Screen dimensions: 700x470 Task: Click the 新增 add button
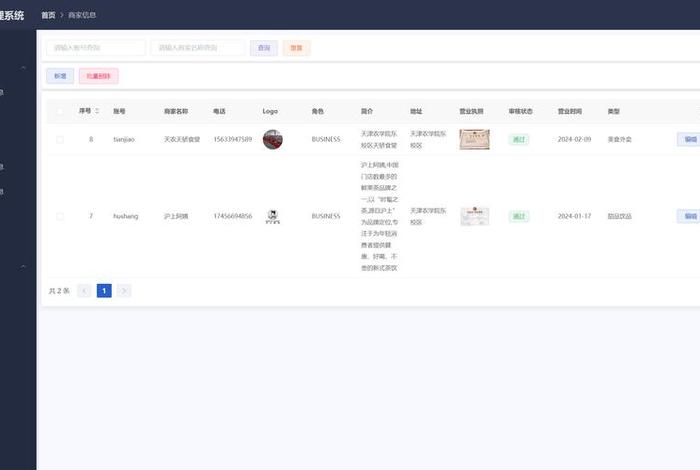click(x=60, y=76)
